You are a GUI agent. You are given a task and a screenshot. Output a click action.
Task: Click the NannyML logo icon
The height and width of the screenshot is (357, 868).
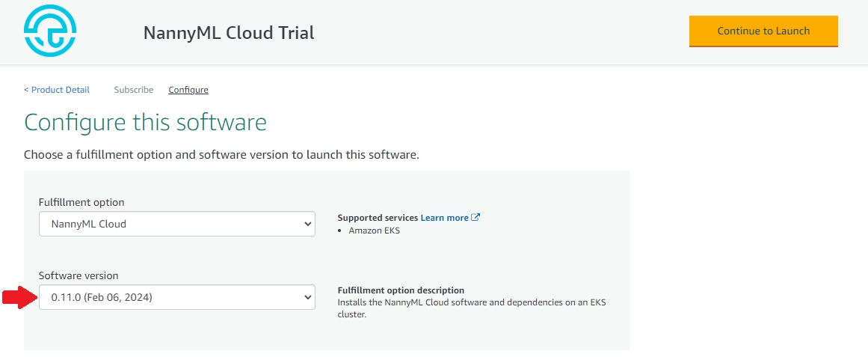[50, 31]
